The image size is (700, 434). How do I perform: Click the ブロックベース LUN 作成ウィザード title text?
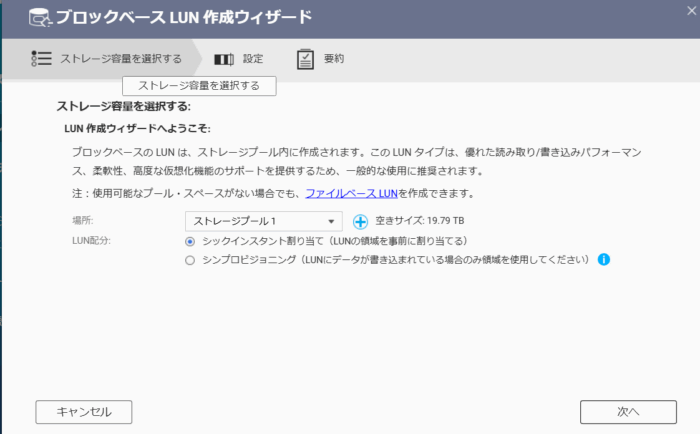[183, 18]
